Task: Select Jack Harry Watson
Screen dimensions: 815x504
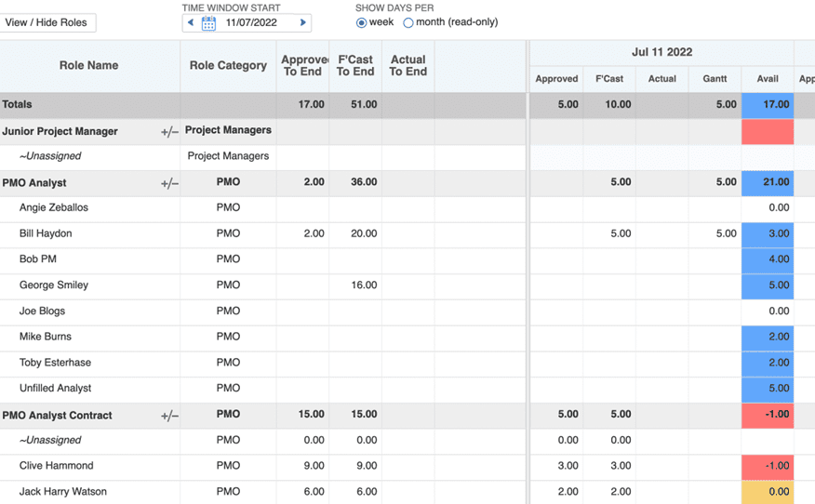Action: coord(63,492)
